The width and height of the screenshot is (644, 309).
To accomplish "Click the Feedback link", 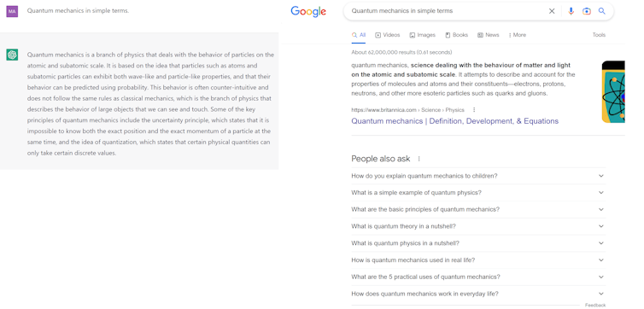I will click(595, 306).
